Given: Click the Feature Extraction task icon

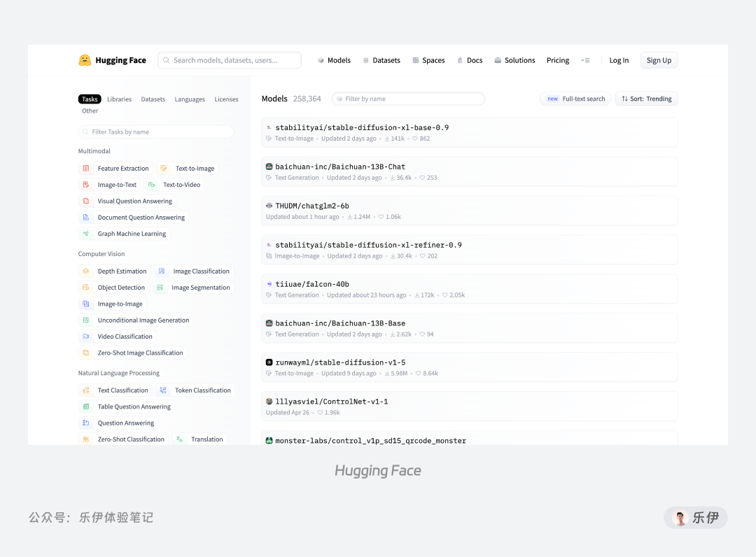Looking at the screenshot, I should click(x=86, y=168).
